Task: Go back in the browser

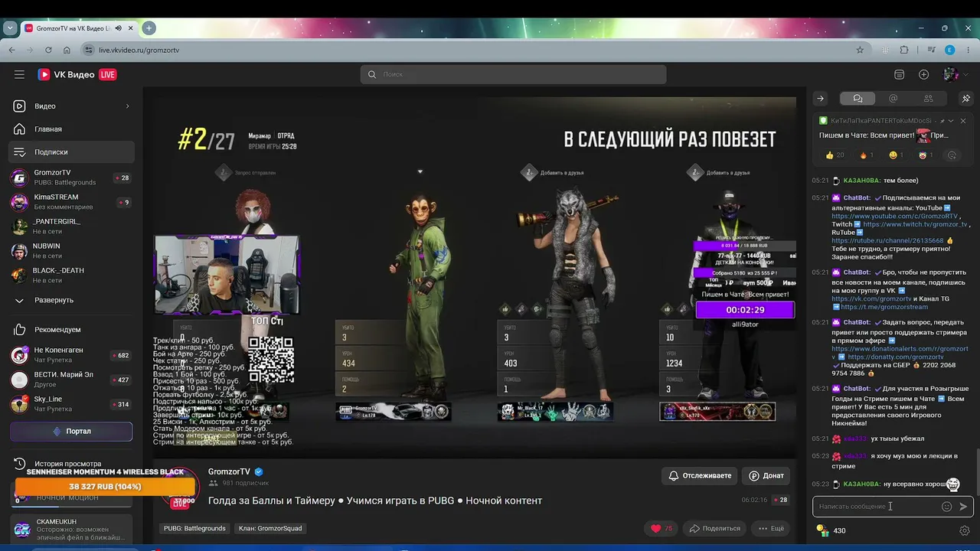Action: point(11,50)
